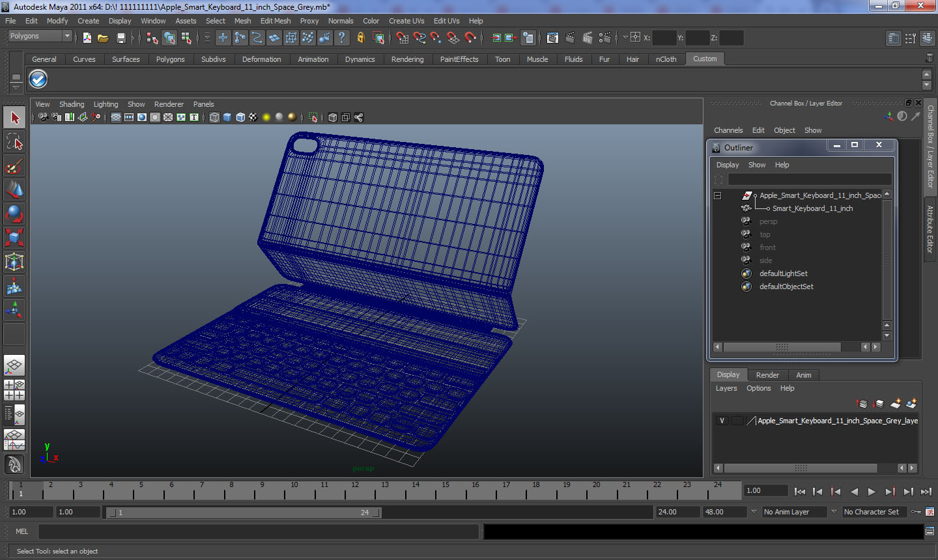Click the auto keyframe key icon

coord(915,512)
